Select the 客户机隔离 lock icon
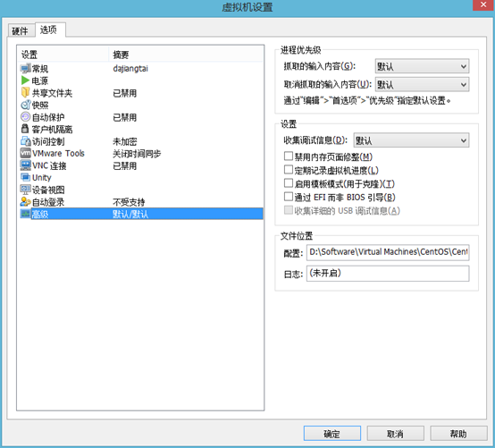 click(x=25, y=129)
